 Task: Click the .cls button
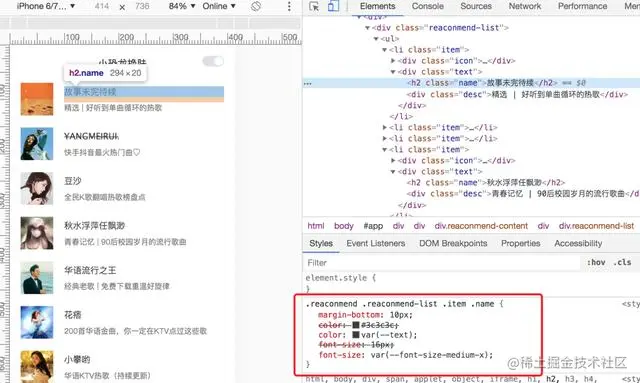pyautogui.click(x=622, y=263)
